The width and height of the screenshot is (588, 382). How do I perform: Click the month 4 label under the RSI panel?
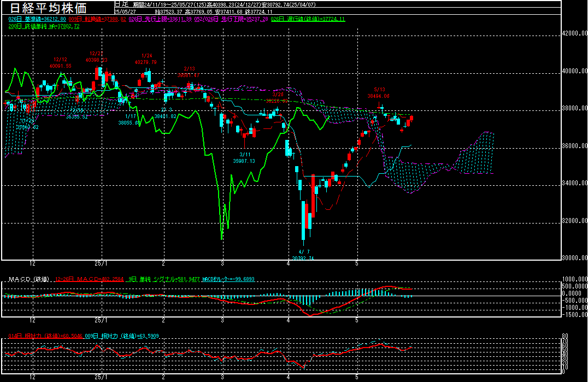tap(289, 377)
